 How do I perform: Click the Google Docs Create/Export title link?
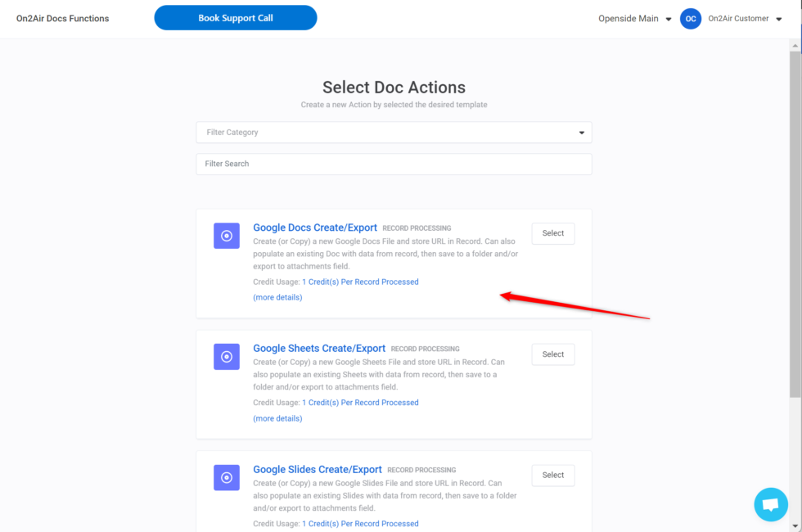[315, 228]
